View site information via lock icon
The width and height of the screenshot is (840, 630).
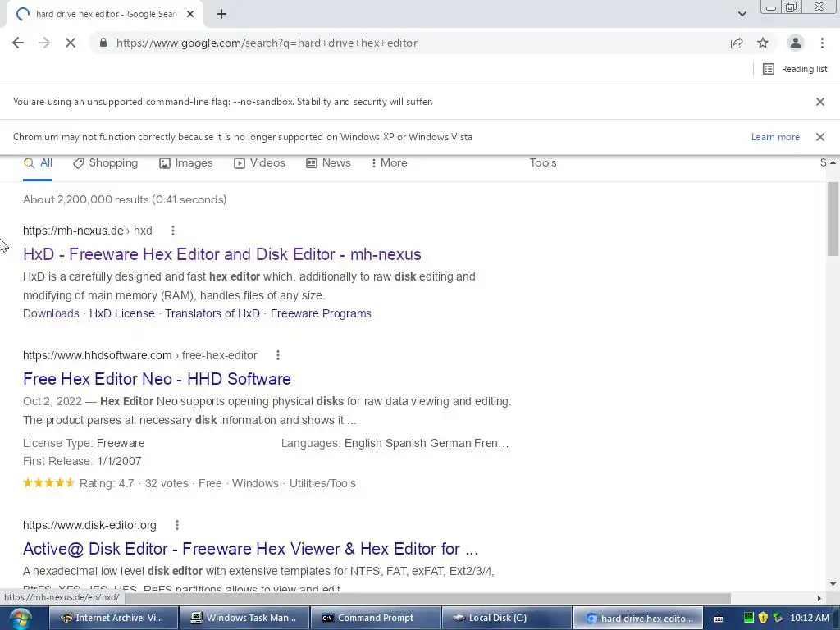[103, 43]
